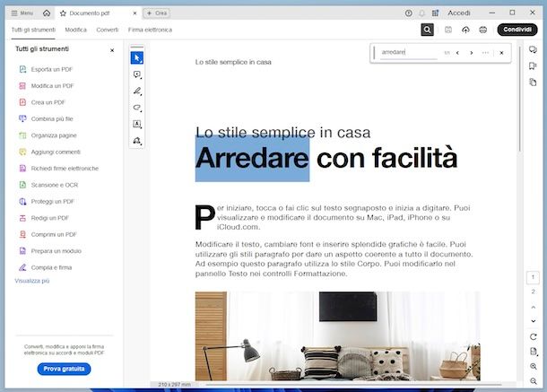Close the find bar

(501, 53)
